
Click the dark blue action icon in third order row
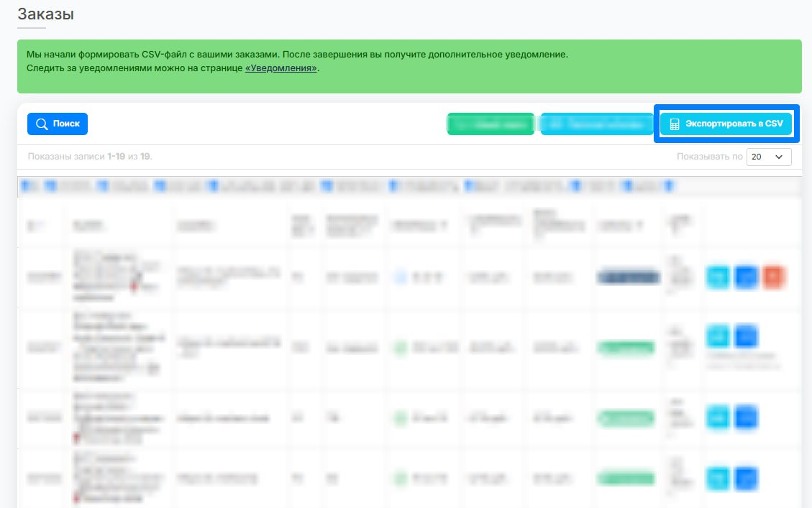pos(746,417)
